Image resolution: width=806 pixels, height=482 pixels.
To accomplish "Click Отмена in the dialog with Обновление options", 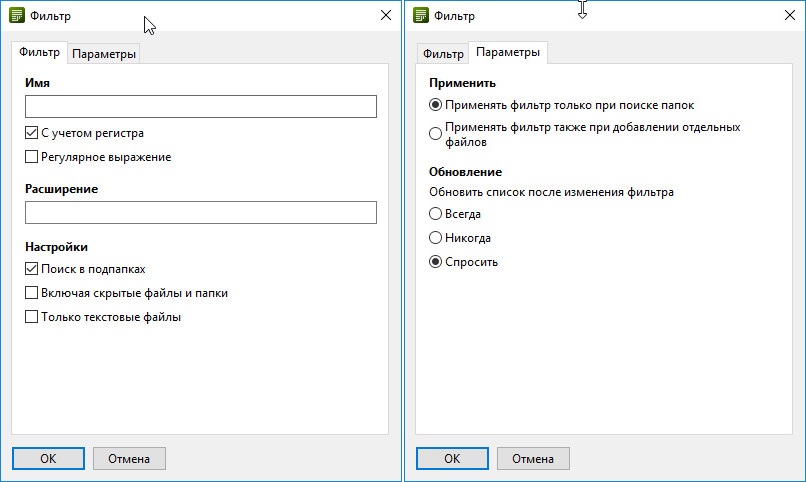I will 532,459.
